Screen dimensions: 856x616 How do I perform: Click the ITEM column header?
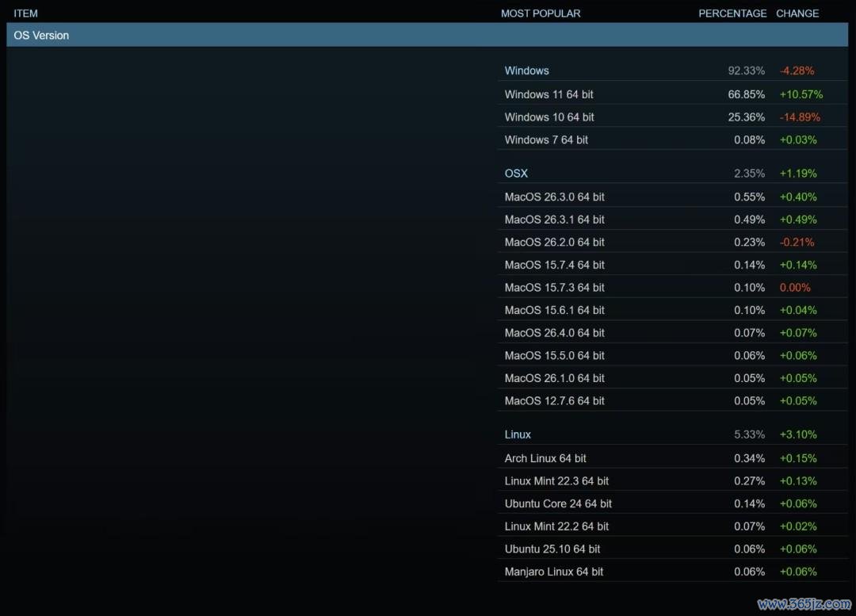tap(25, 13)
